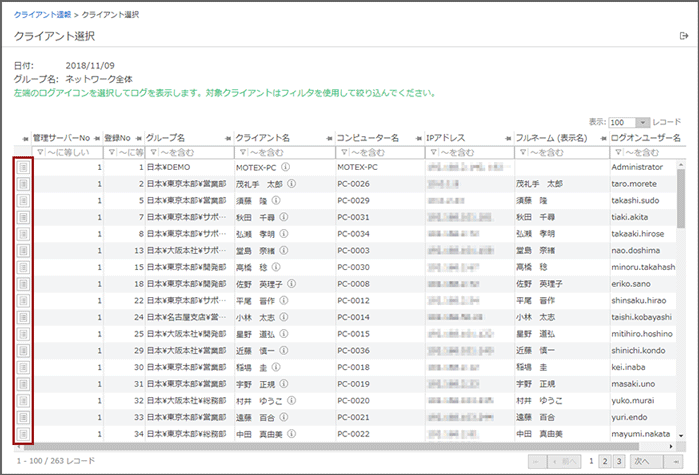The height and width of the screenshot is (475, 699).
Task: Open the 表示 record count dropdown
Action: coord(642,123)
